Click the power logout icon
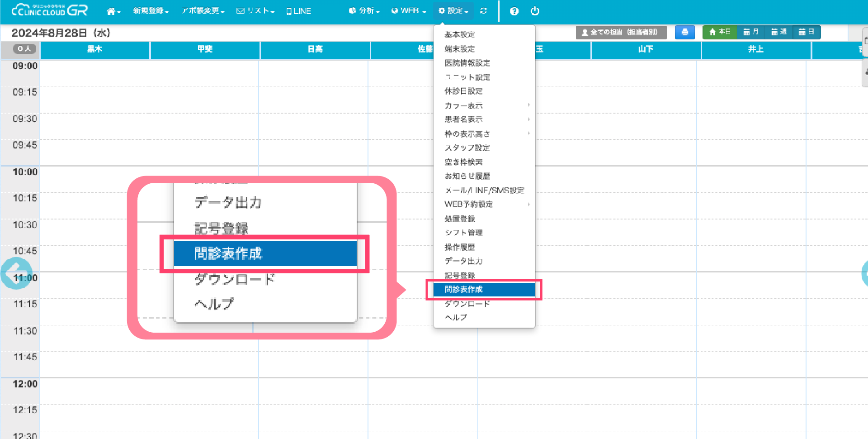868x439 pixels. [535, 11]
